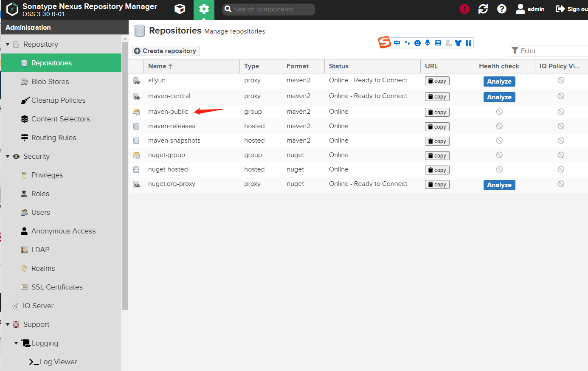Click the Sogou input method S logo

tap(384, 42)
